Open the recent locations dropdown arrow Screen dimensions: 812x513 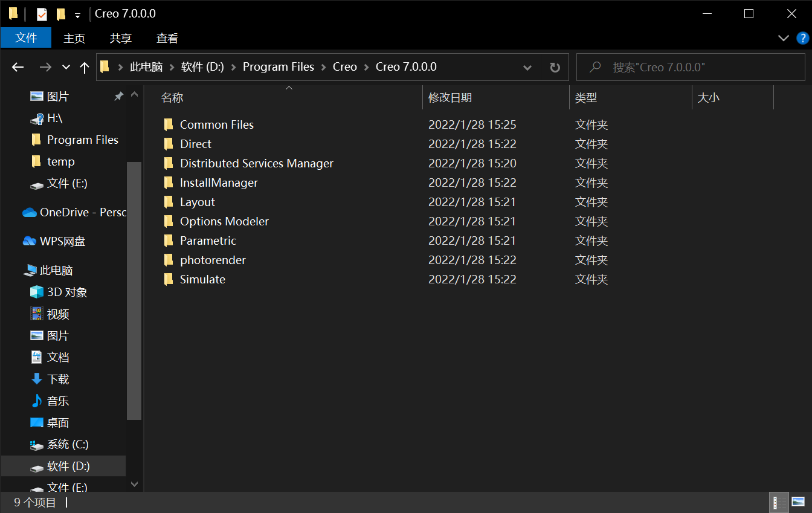[x=66, y=67]
